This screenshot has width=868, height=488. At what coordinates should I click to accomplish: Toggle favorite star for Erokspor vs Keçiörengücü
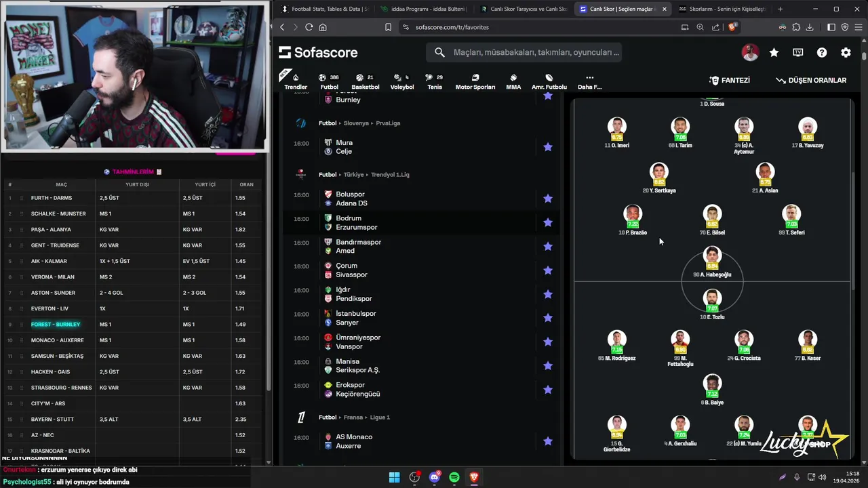click(x=548, y=390)
